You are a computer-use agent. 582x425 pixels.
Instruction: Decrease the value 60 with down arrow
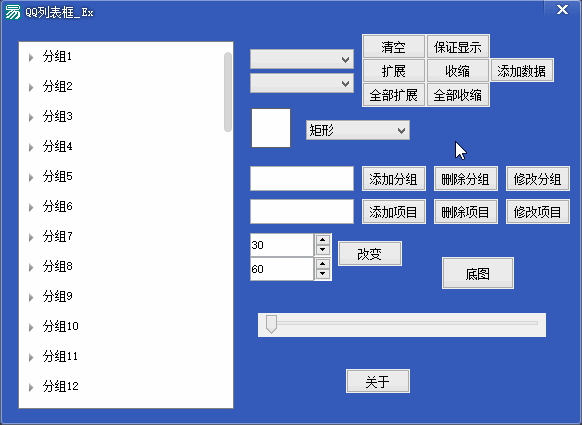323,274
